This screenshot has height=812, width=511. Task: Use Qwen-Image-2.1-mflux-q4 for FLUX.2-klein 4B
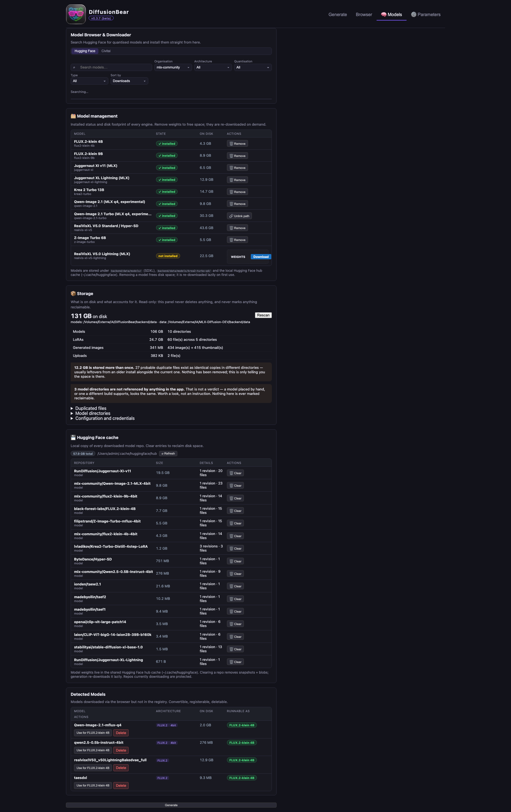pos(93,733)
